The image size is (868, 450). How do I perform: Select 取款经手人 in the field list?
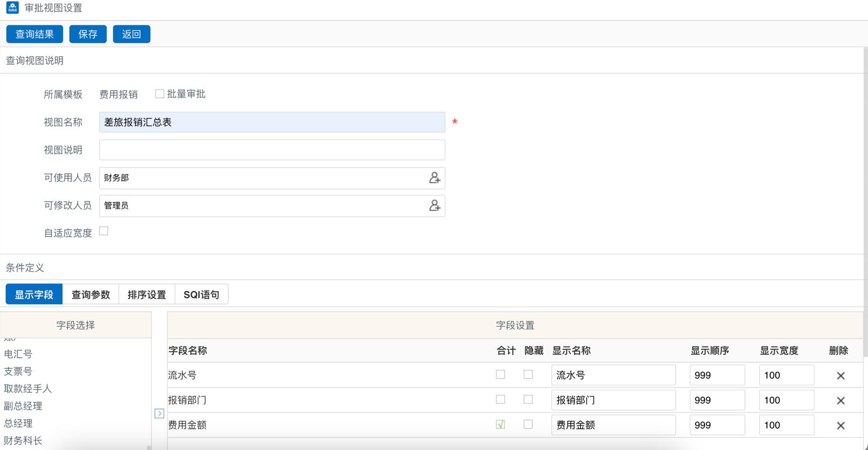coord(28,389)
